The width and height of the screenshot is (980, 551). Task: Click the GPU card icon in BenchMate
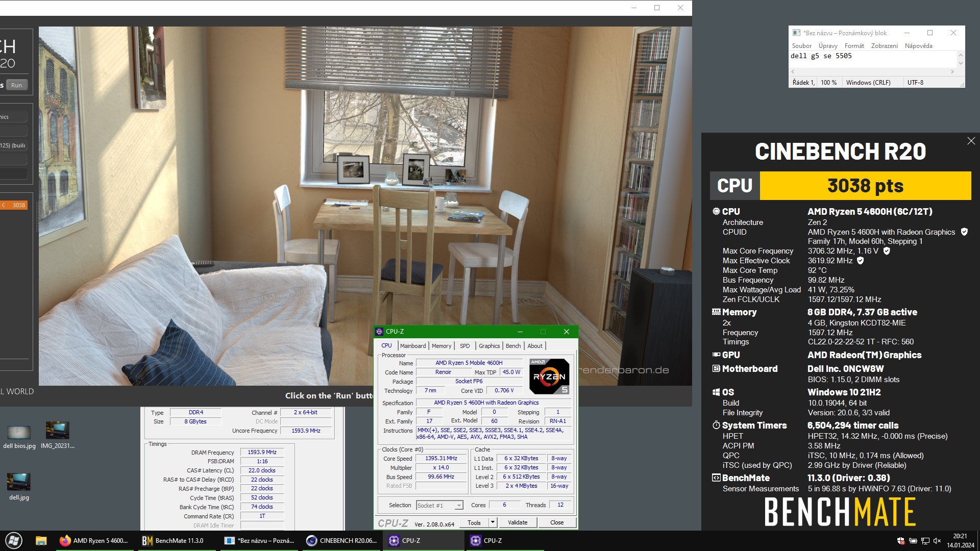coord(716,355)
